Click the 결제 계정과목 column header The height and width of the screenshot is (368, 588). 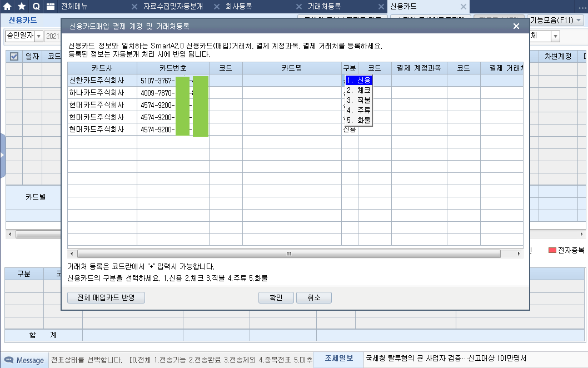click(419, 68)
